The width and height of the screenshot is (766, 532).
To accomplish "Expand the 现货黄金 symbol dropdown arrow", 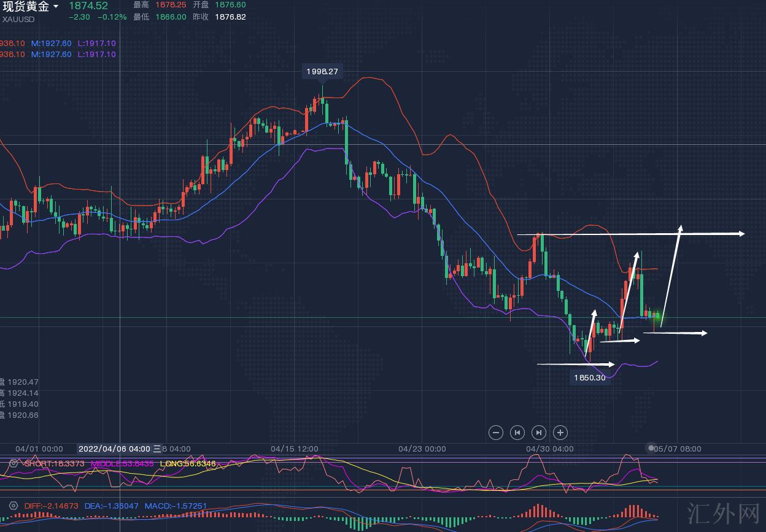I will pyautogui.click(x=56, y=7).
